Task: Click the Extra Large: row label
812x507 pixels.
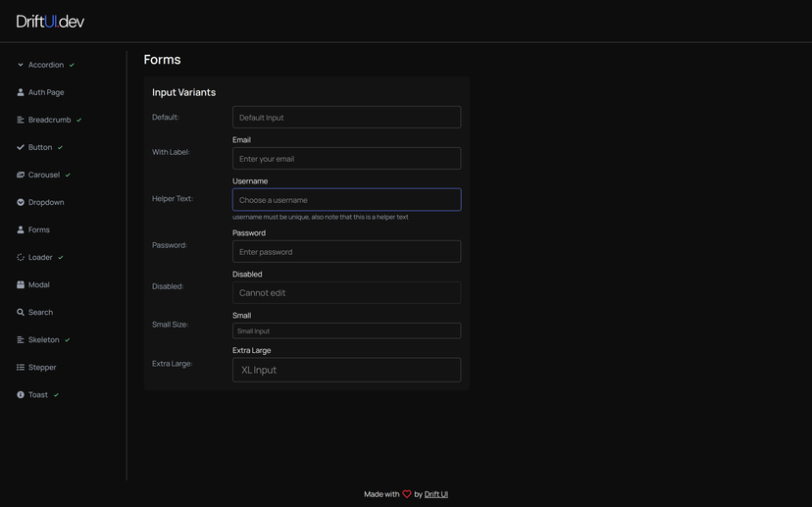Action: [x=172, y=364]
